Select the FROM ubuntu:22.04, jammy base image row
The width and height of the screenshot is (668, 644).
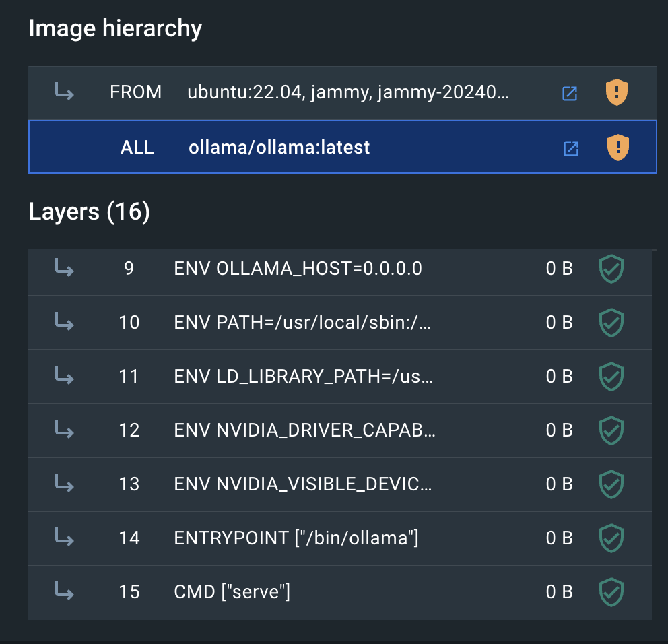click(343, 92)
